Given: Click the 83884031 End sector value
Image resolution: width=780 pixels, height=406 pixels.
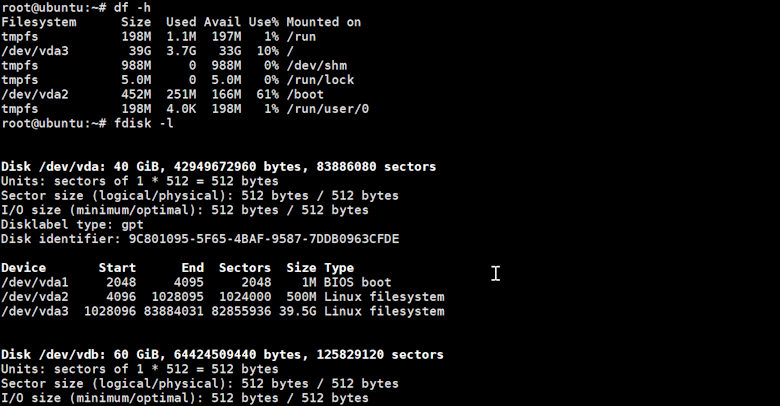Looking at the screenshot, I should pos(174,311).
